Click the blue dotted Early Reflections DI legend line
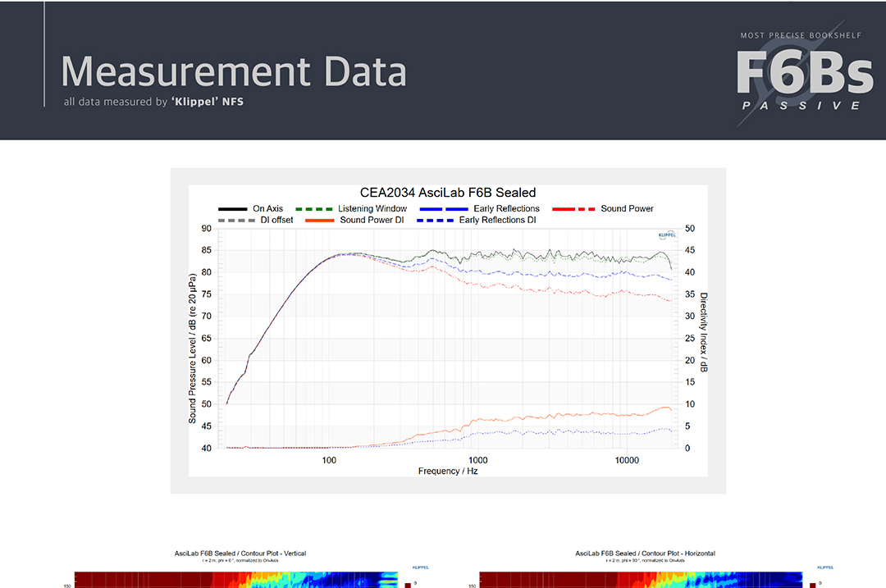This screenshot has width=886, height=588. tap(435, 221)
